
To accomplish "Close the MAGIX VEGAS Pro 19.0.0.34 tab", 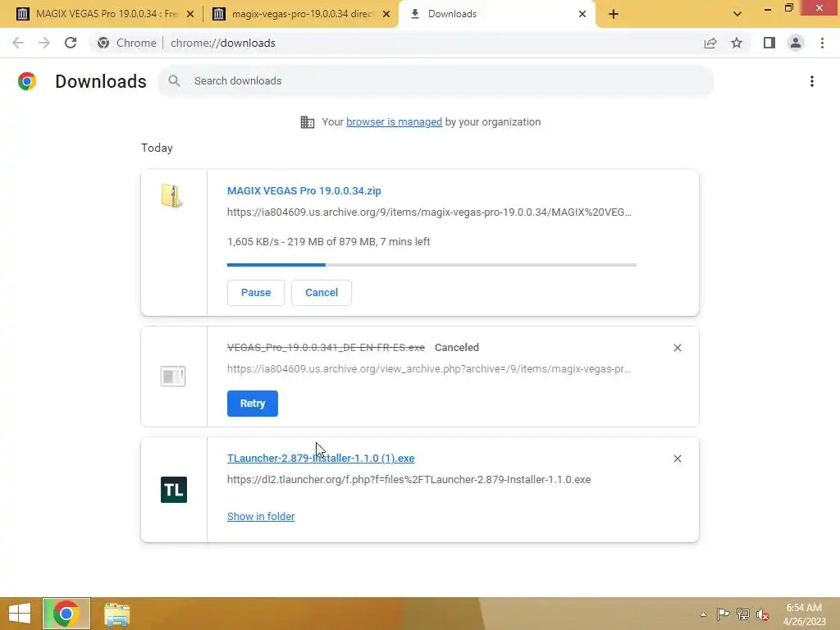I will (x=189, y=14).
